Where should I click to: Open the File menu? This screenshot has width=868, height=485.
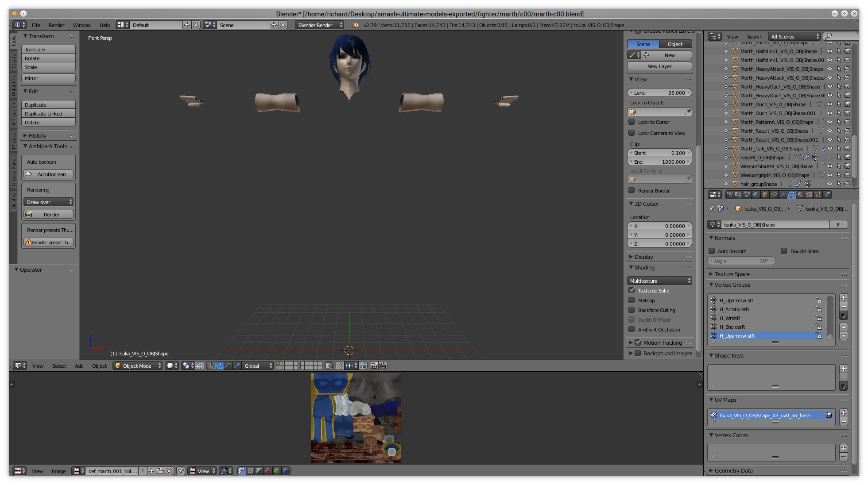click(x=36, y=25)
